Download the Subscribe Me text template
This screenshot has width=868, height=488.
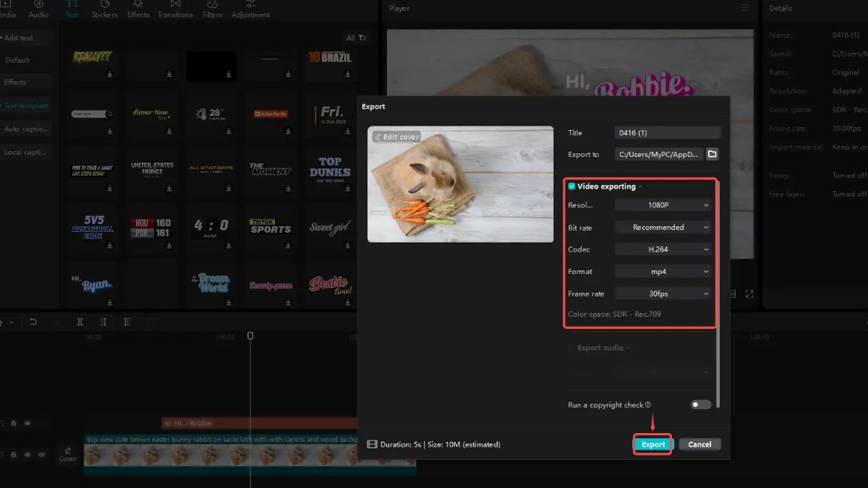pos(288,131)
